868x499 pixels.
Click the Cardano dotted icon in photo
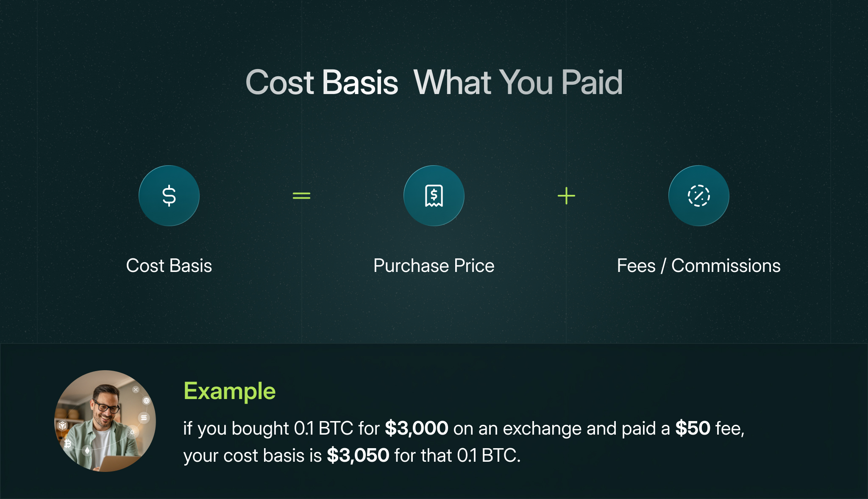(x=132, y=432)
